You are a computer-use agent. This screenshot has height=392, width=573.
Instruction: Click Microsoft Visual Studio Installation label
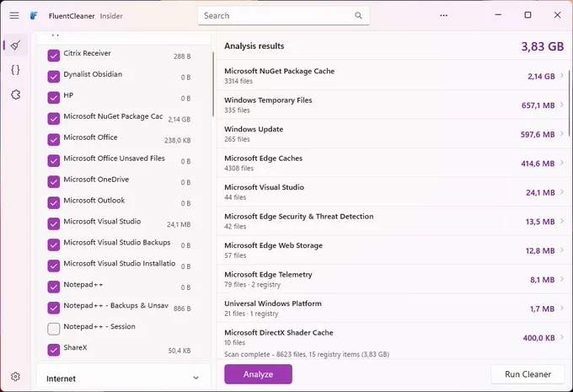(x=120, y=263)
